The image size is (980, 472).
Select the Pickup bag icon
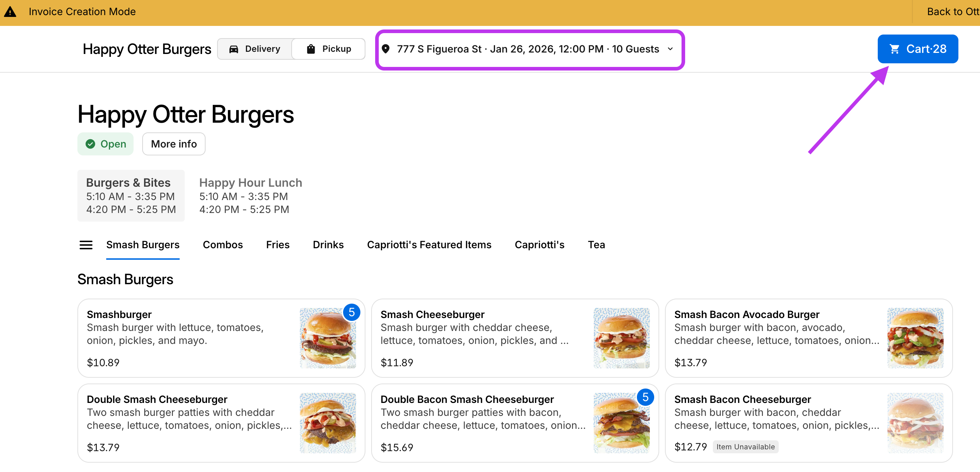click(x=311, y=49)
